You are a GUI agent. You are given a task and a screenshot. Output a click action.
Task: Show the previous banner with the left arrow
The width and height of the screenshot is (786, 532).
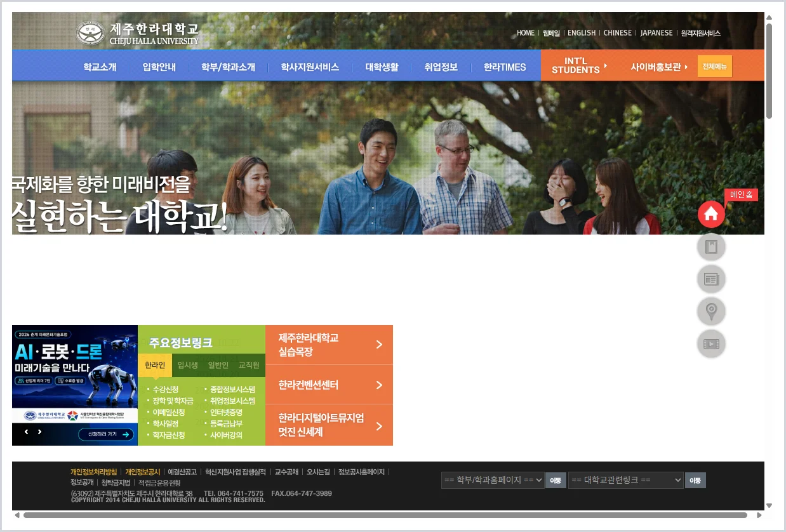click(x=27, y=432)
